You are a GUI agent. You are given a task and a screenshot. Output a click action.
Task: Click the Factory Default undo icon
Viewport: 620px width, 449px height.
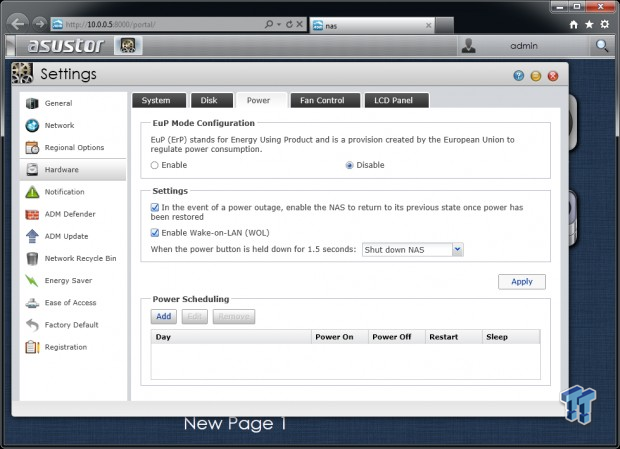pyautogui.click(x=32, y=325)
